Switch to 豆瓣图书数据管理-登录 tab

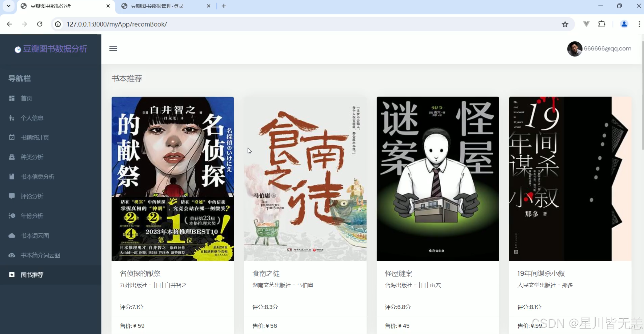click(157, 6)
